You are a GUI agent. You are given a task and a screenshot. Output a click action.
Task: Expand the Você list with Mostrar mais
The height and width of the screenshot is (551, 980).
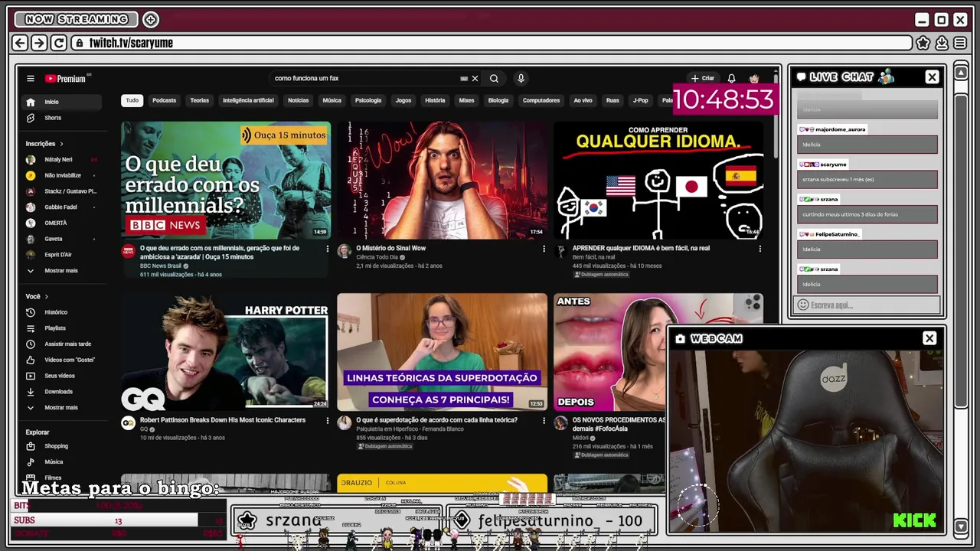click(x=61, y=408)
